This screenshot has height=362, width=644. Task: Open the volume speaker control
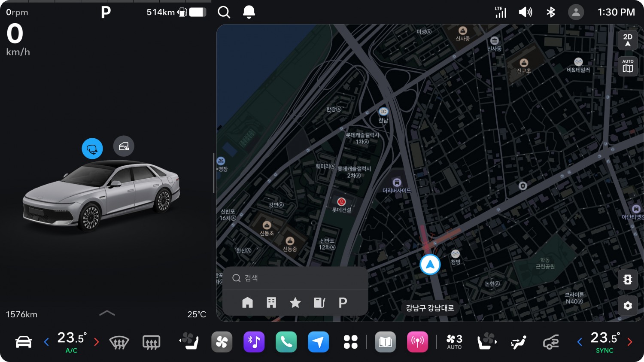[526, 12]
